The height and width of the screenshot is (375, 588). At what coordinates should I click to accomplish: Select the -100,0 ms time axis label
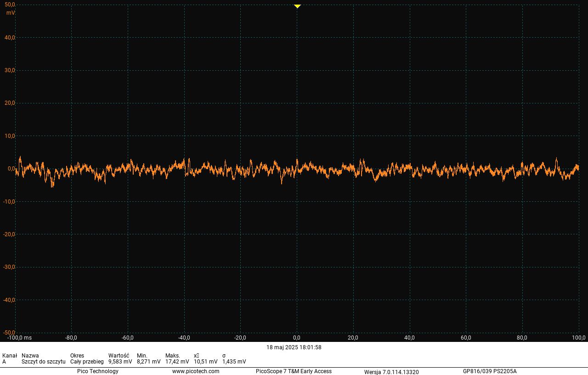click(20, 338)
